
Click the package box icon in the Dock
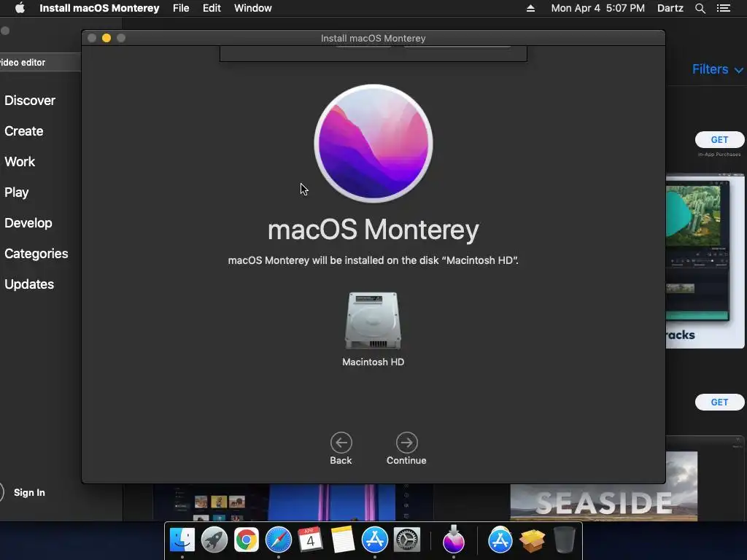[532, 540]
